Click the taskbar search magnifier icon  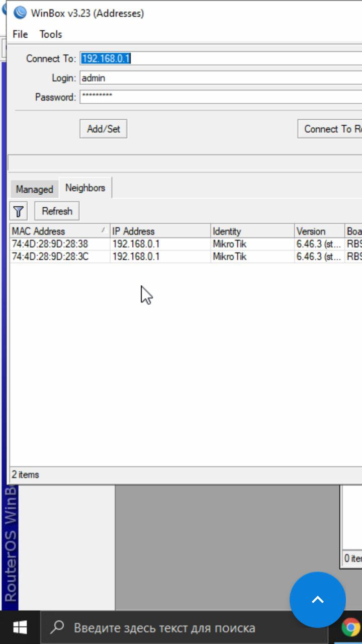click(58, 627)
